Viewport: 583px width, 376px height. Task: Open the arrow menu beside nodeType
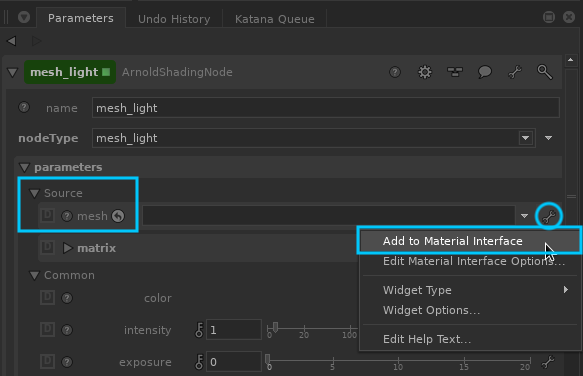(x=548, y=138)
